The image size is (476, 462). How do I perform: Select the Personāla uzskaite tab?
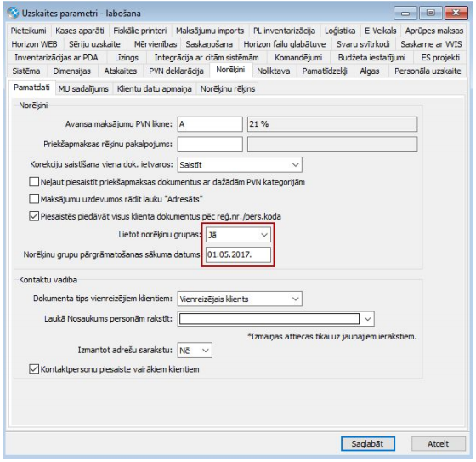428,71
